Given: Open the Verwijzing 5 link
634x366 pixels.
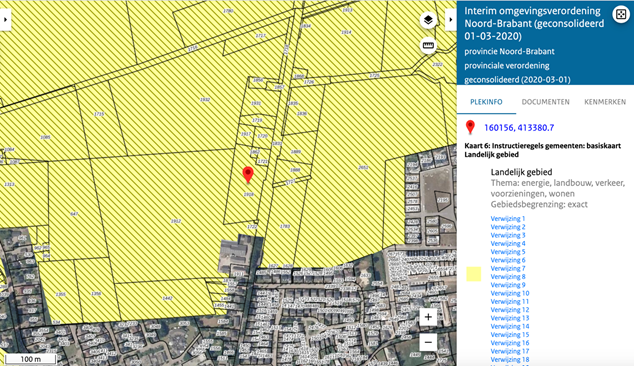Looking at the screenshot, I should click(508, 252).
